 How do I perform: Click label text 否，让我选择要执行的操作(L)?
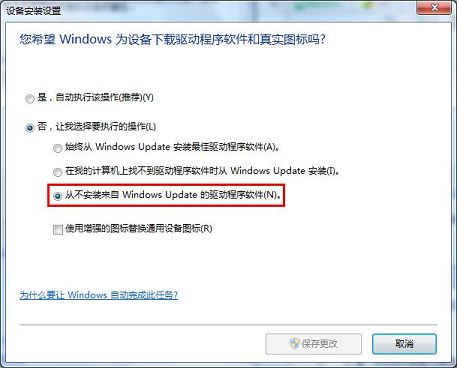tap(97, 127)
